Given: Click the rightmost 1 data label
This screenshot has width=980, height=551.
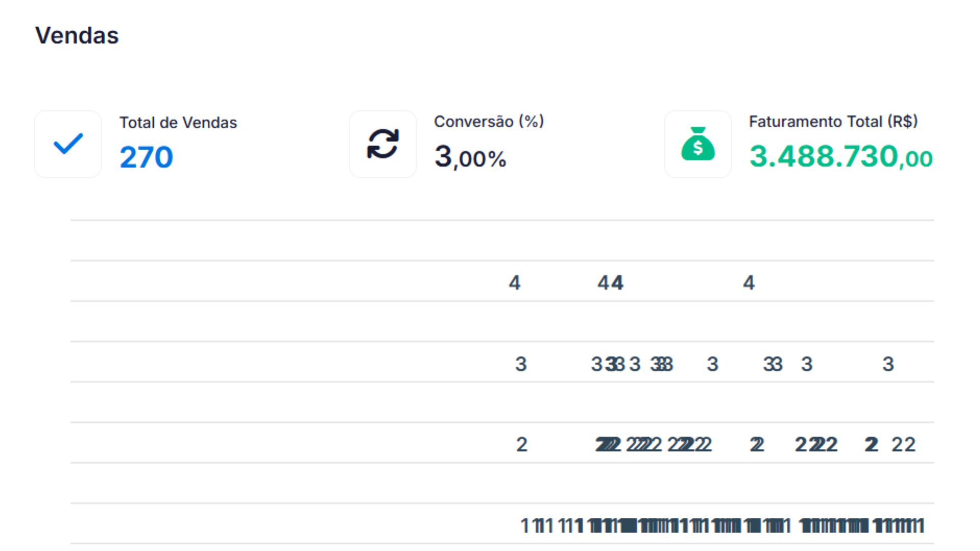Looking at the screenshot, I should tap(921, 525).
